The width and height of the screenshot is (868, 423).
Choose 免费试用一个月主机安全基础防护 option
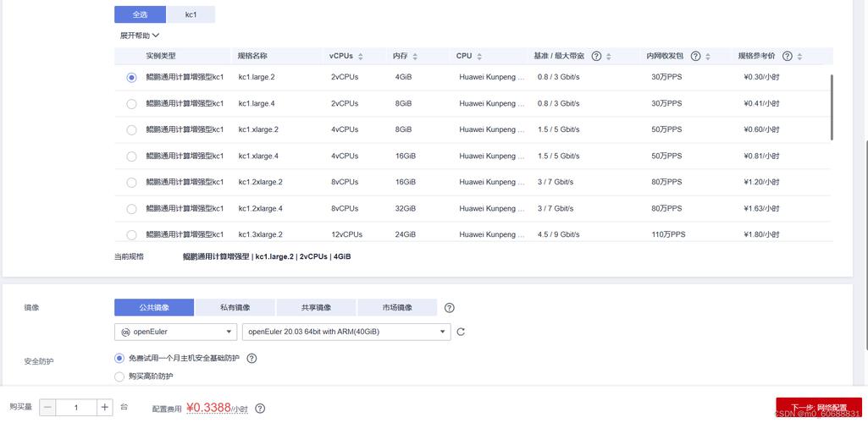coord(119,359)
